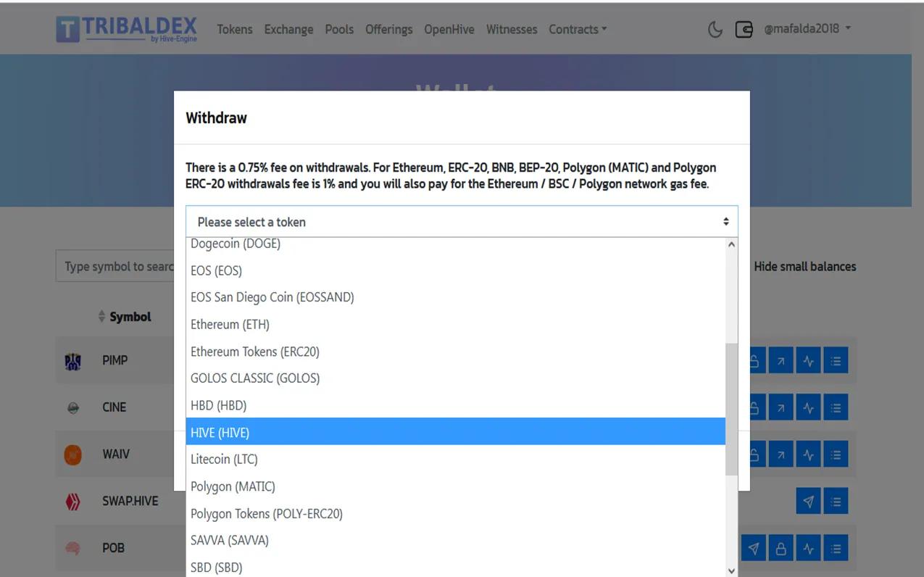Click token list scrollbar up arrow
Screen dimensions: 924x577
click(731, 245)
